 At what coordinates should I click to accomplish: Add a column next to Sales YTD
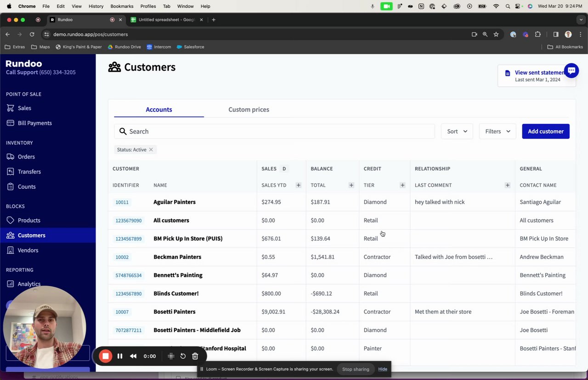[x=298, y=185]
